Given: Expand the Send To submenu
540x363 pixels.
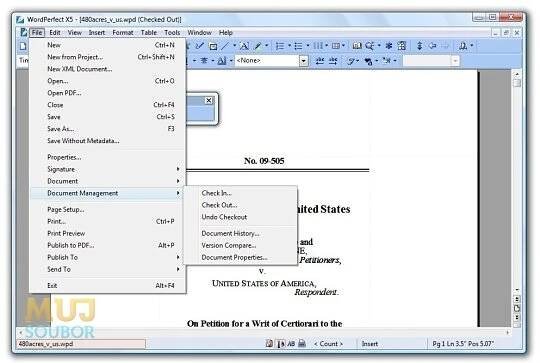Looking at the screenshot, I should pyautogui.click(x=108, y=269).
